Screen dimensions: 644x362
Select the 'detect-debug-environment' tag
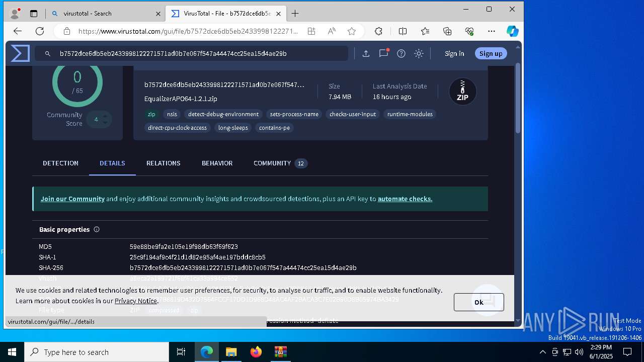[x=223, y=114]
